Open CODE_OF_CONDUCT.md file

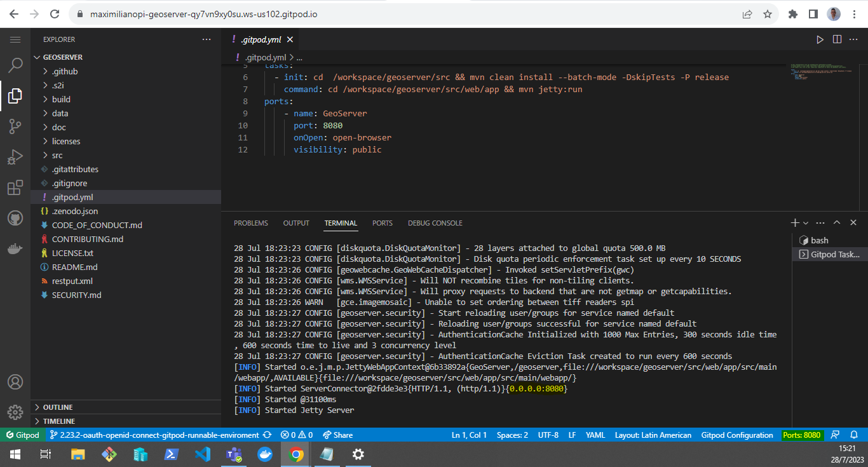[x=126, y=225]
